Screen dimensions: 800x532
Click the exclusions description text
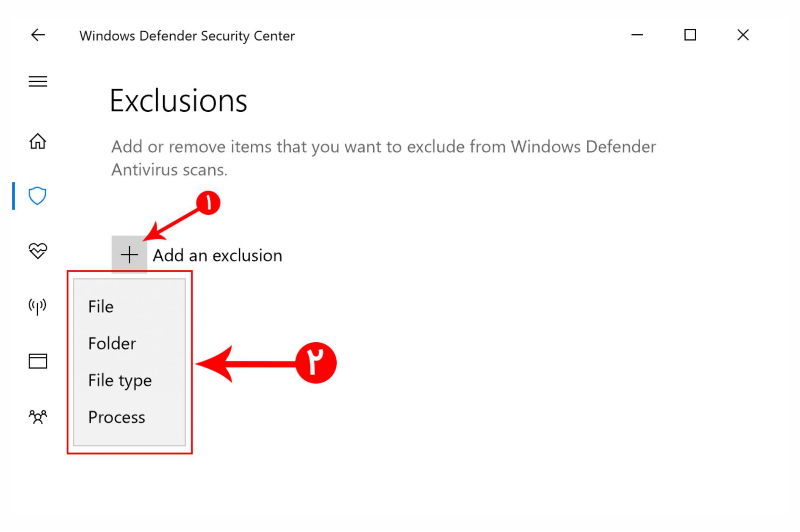[384, 158]
